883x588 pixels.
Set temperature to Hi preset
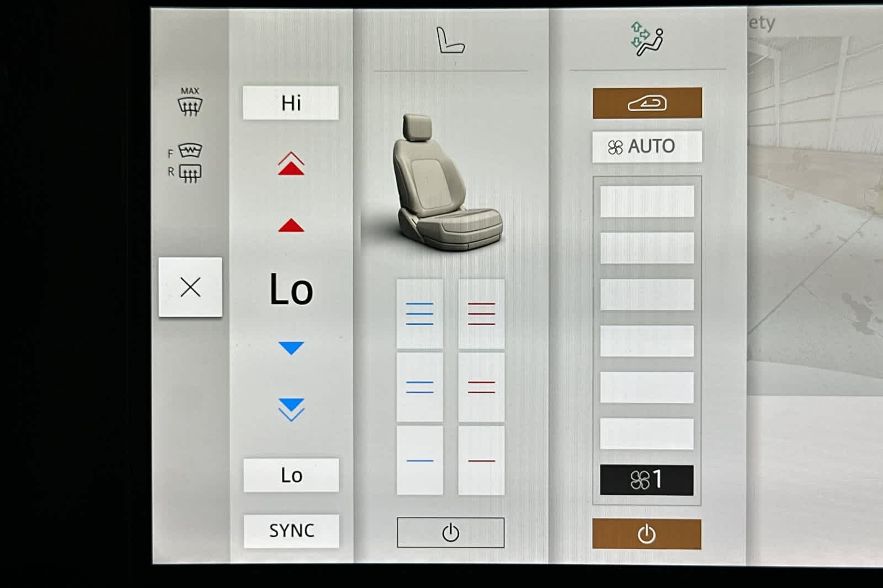(x=291, y=103)
